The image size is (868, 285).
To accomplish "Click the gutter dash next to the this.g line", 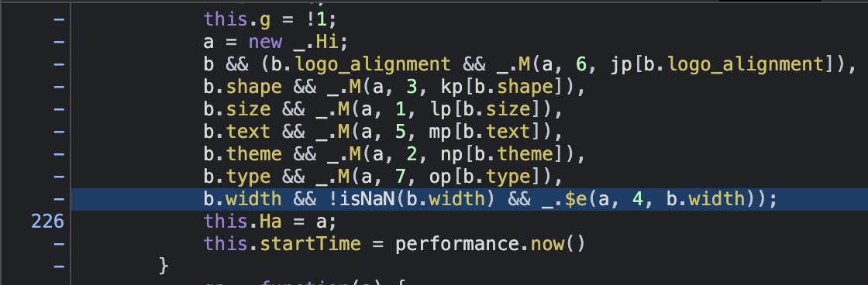I will [59, 19].
